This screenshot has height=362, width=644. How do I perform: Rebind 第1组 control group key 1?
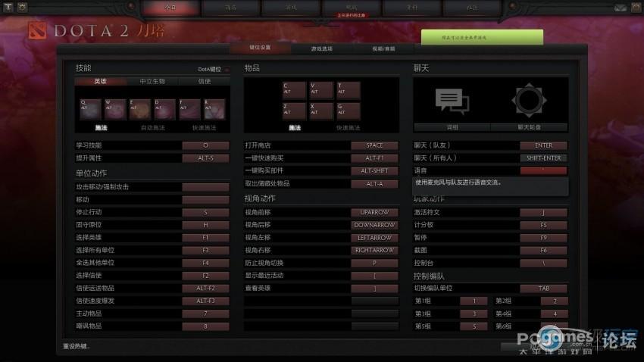tap(474, 301)
